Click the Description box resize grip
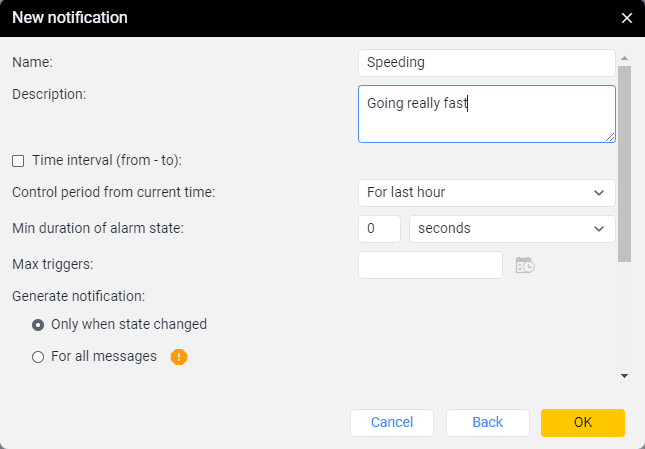The image size is (645, 449). (x=609, y=136)
